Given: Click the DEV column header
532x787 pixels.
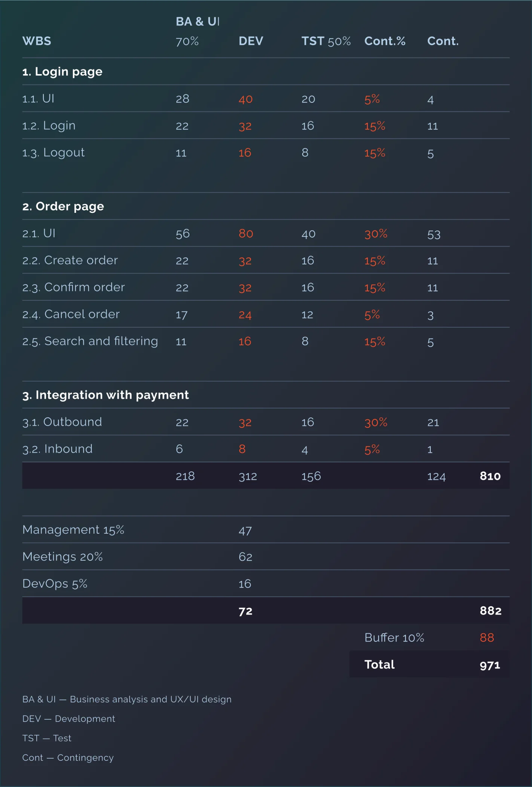Looking at the screenshot, I should pos(251,41).
